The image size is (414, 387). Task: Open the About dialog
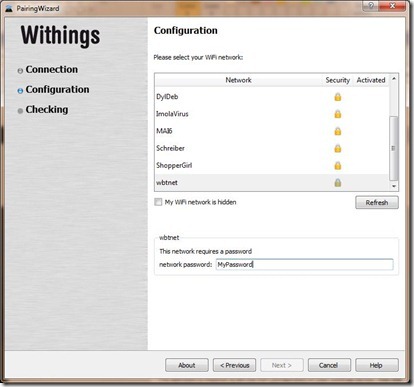click(x=187, y=365)
